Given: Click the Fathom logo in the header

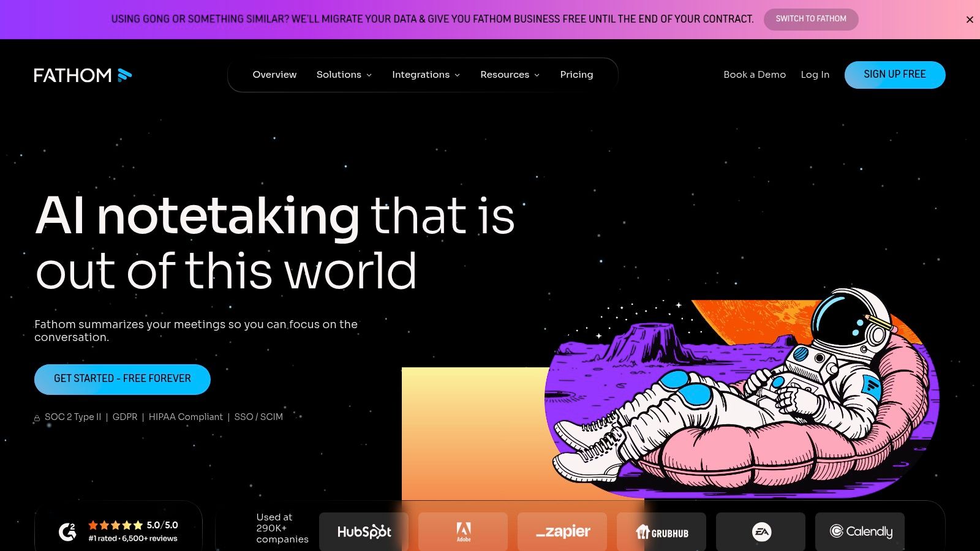Looking at the screenshot, I should coord(83,75).
